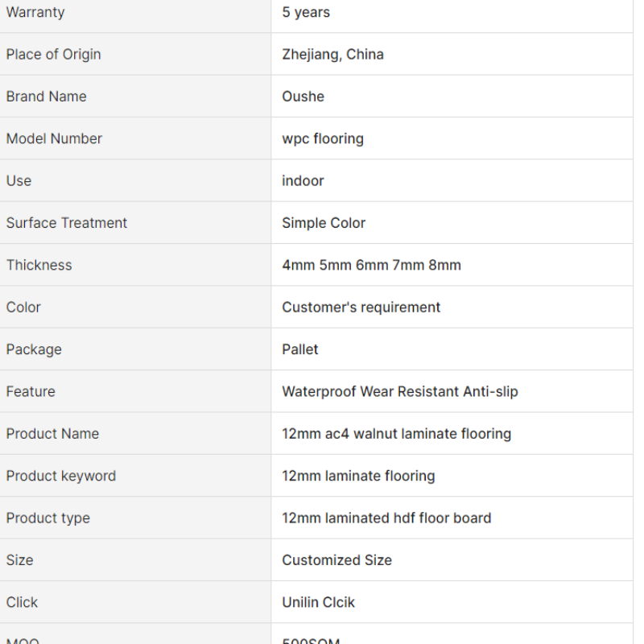Click the Warranty label cell
The width and height of the screenshot is (644, 644).
click(x=135, y=12)
